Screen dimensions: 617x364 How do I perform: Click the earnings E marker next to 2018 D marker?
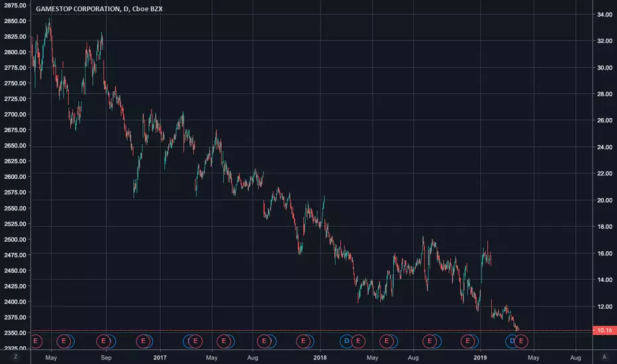[x=358, y=341]
